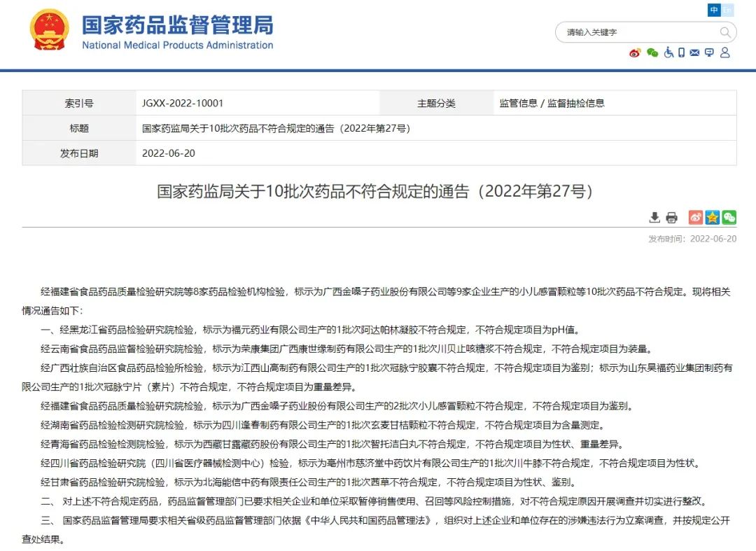Select the 中 language option
The width and height of the screenshot is (756, 551).
point(714,11)
